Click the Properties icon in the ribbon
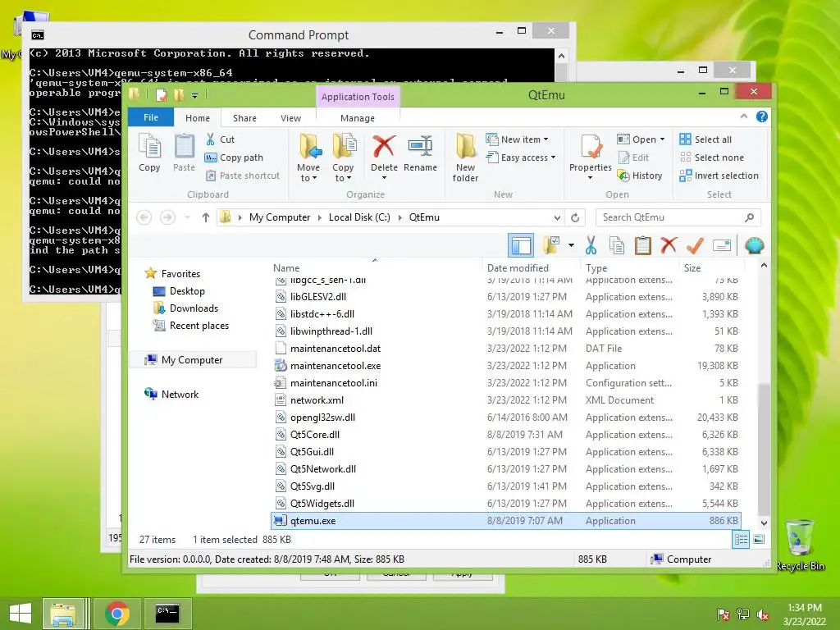 pos(591,146)
